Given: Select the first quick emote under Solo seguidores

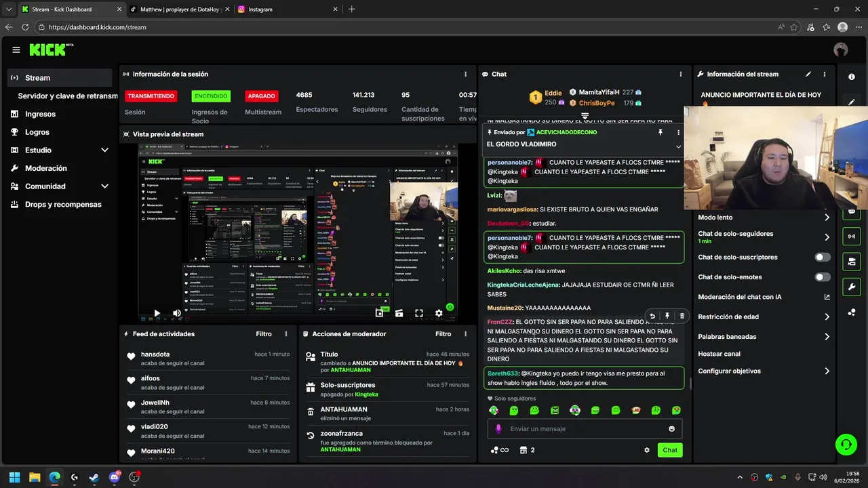Looking at the screenshot, I should tap(494, 411).
